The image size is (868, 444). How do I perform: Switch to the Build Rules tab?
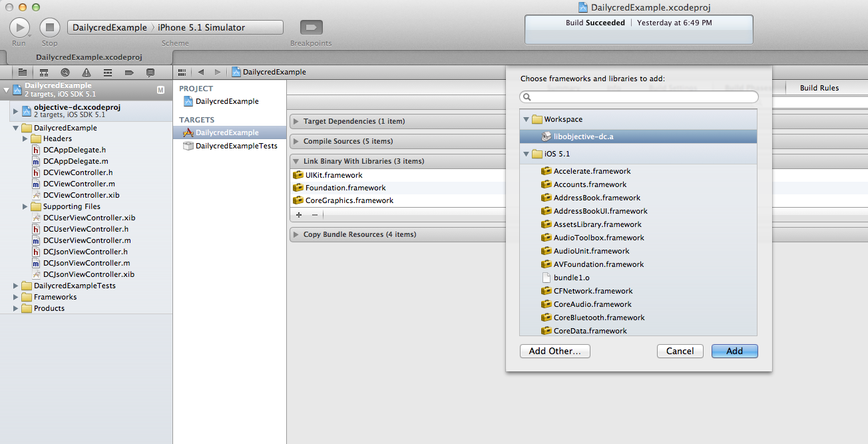(x=819, y=88)
